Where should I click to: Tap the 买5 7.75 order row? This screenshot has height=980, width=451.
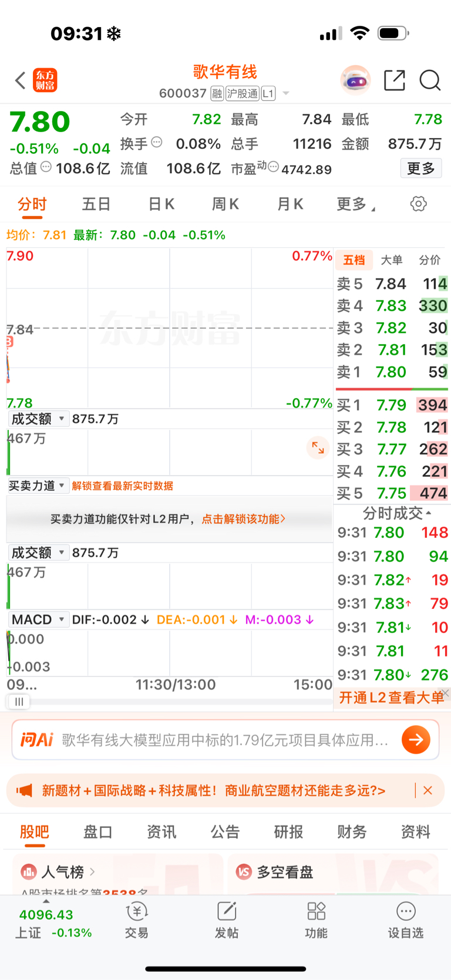click(392, 493)
